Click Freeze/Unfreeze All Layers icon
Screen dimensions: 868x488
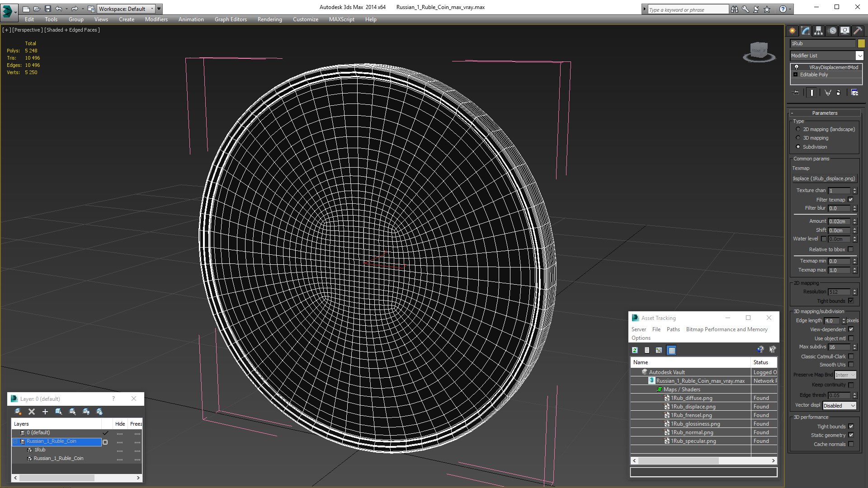pos(99,412)
